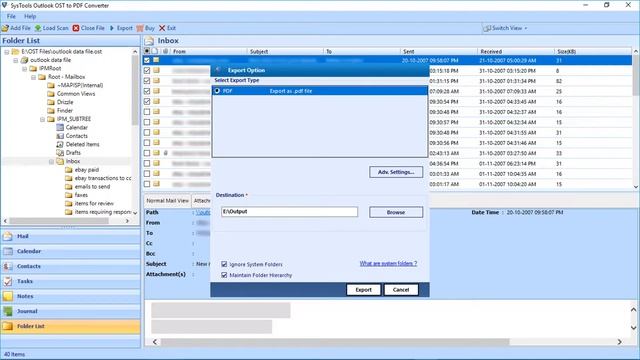Click the Export button in dialog
The image size is (640, 360).
(363, 289)
